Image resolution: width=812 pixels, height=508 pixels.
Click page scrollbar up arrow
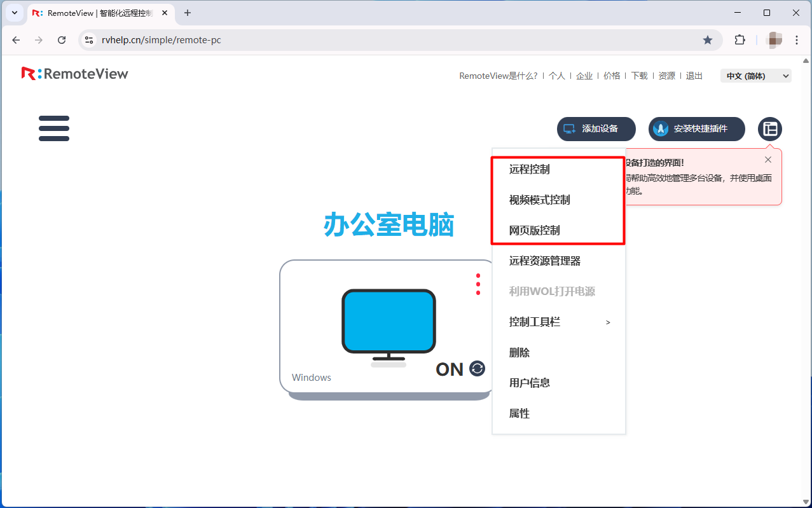(x=806, y=61)
